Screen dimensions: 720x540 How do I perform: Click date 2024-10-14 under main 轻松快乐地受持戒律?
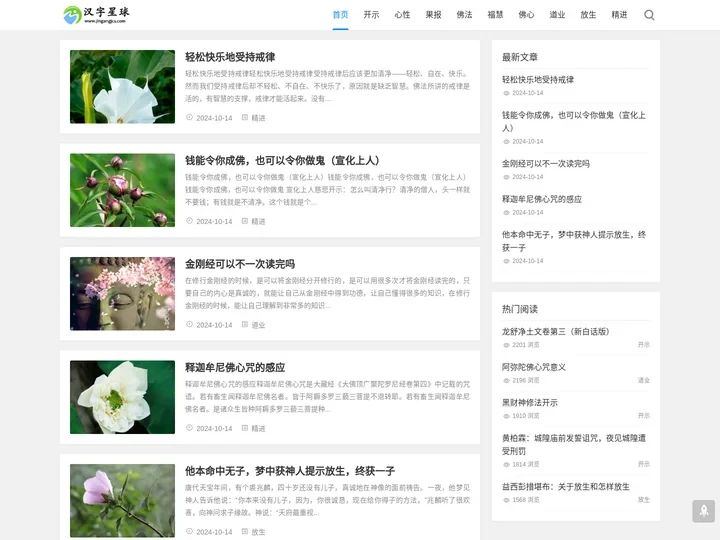pyautogui.click(x=214, y=118)
